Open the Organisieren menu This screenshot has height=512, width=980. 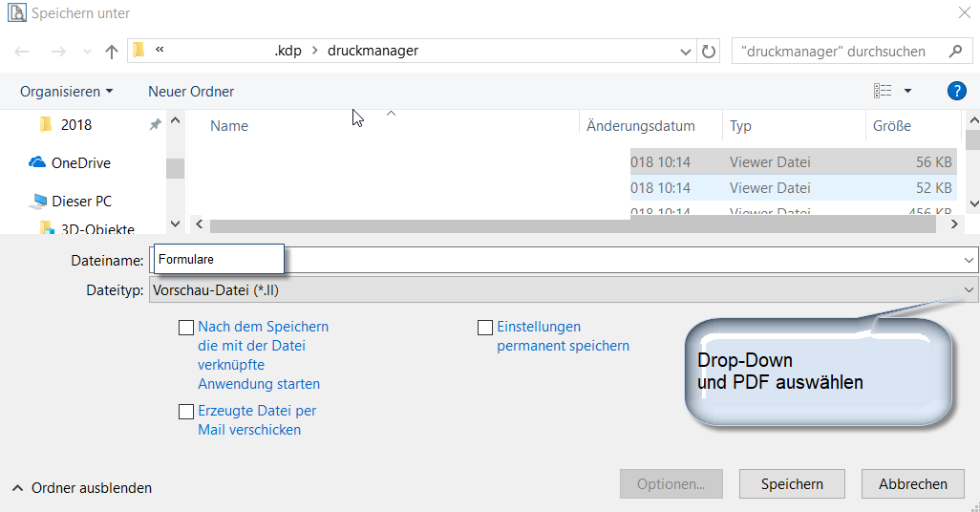(x=66, y=92)
